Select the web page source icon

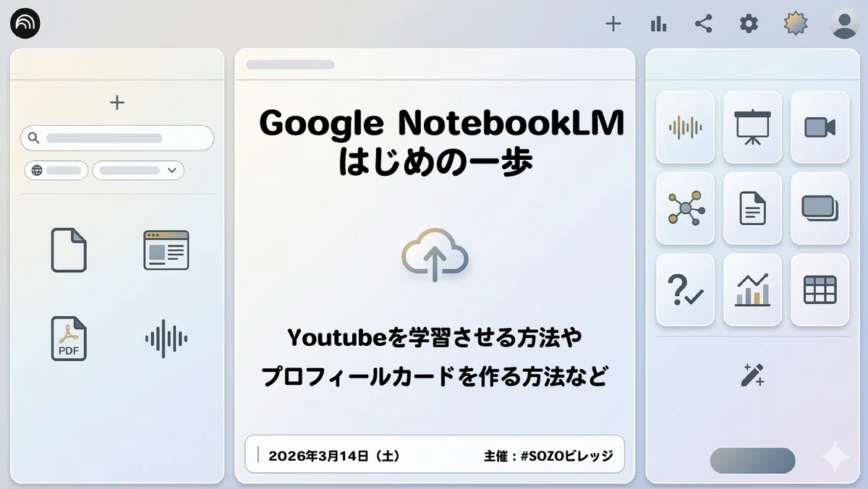(166, 250)
